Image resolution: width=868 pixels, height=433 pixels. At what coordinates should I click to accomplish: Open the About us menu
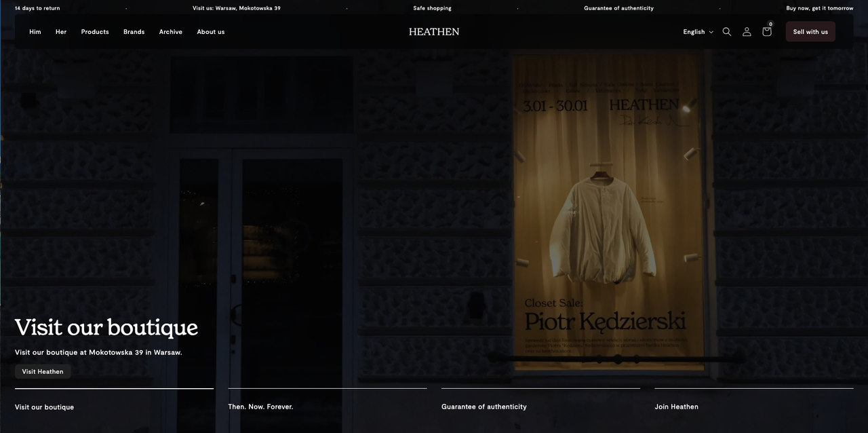coord(211,32)
